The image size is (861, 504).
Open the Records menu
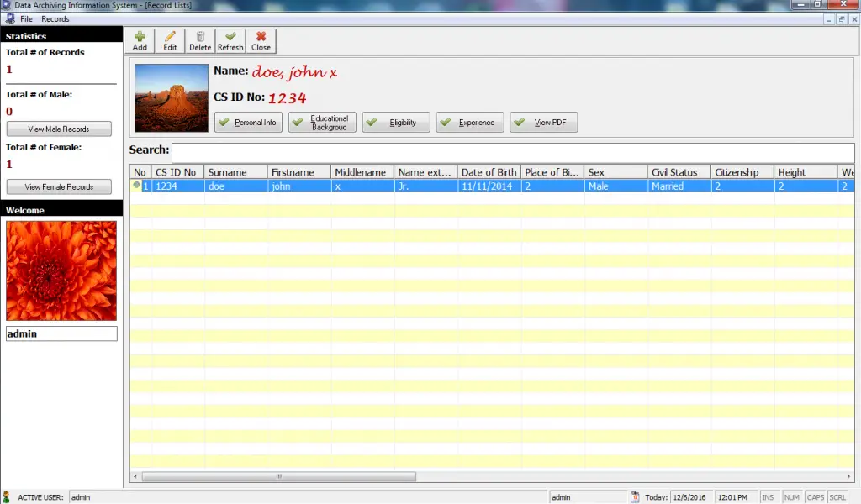[55, 18]
